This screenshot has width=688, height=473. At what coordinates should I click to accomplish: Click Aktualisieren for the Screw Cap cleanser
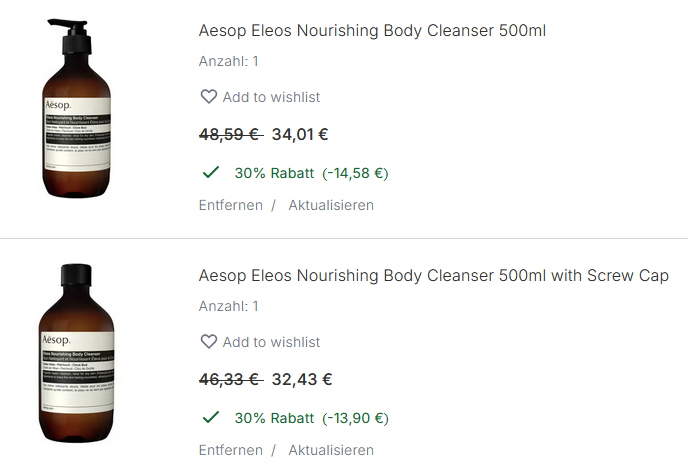click(x=331, y=450)
